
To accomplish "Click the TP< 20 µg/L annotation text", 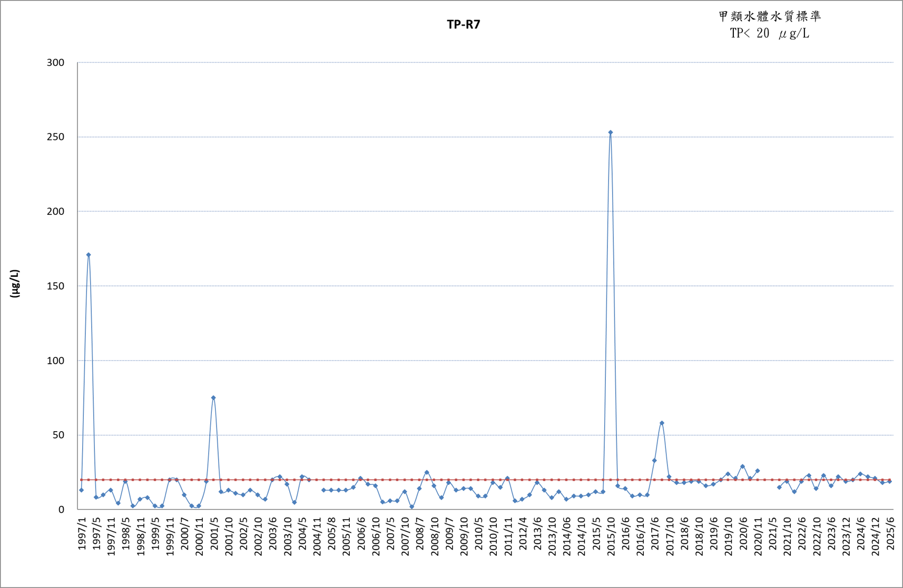I will pyautogui.click(x=770, y=34).
